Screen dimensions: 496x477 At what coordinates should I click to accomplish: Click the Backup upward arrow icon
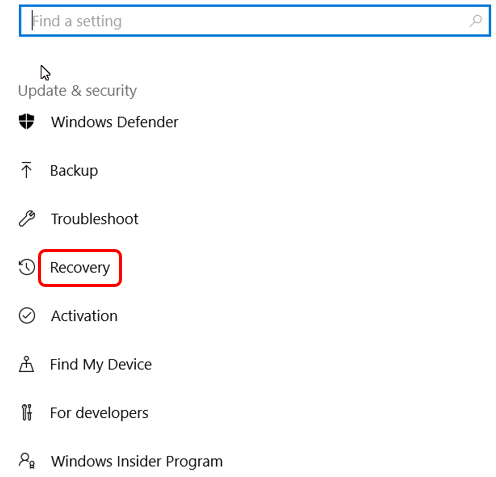click(26, 170)
